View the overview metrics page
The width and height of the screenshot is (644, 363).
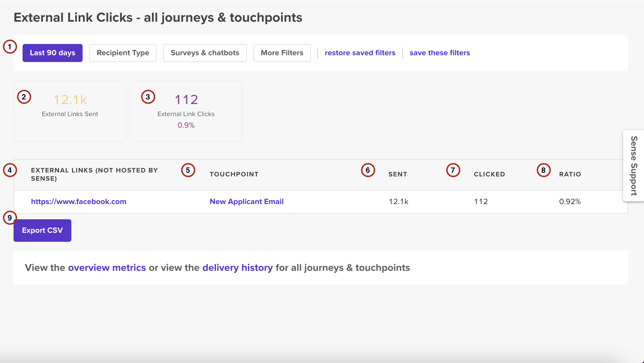click(107, 267)
